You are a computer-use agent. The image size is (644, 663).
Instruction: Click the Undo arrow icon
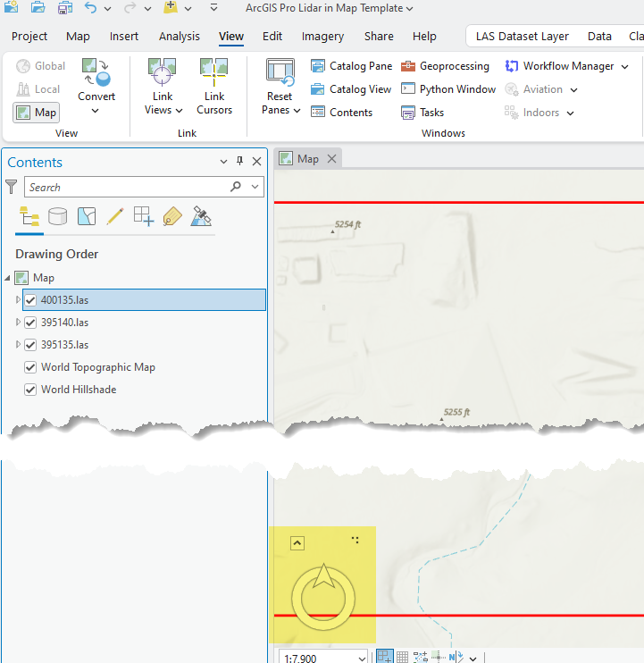click(x=90, y=8)
